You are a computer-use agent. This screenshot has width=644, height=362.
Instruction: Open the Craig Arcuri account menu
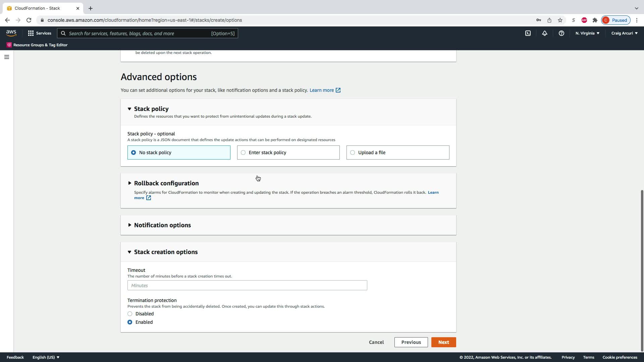point(624,33)
